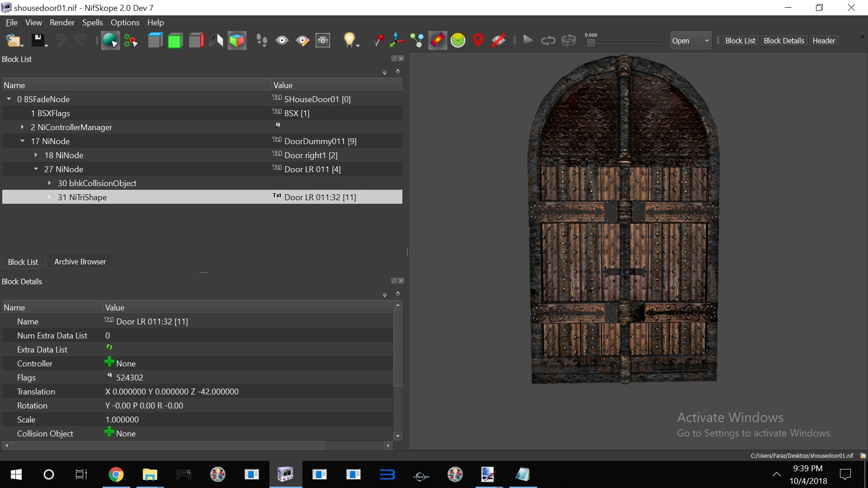
Task: Toggle the axes display icon
Action: coord(396,41)
